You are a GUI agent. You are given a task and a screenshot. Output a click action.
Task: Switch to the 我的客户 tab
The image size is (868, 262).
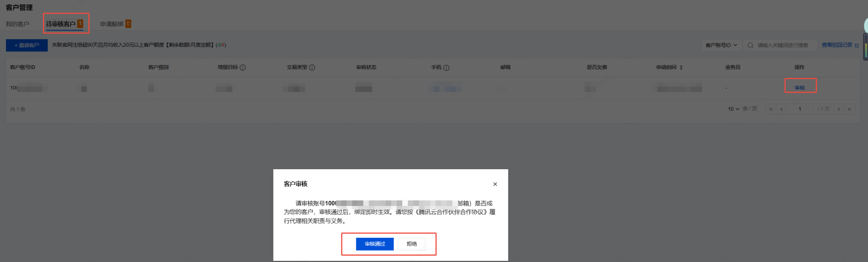(x=17, y=24)
